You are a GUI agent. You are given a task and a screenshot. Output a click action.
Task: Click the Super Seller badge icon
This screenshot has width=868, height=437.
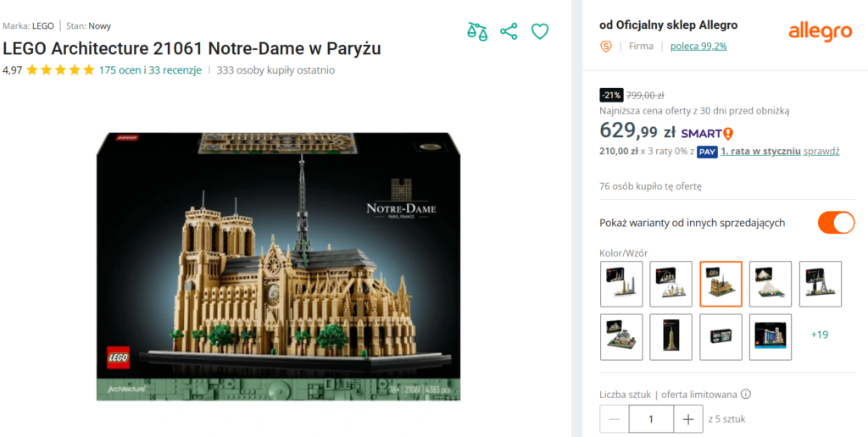point(606,47)
